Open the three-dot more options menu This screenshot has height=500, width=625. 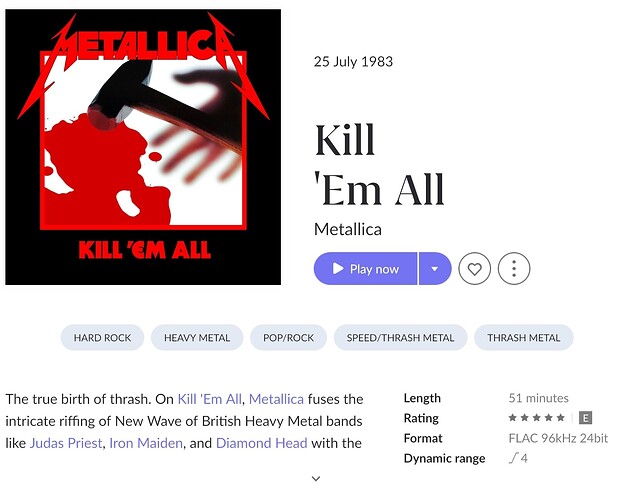click(x=514, y=269)
